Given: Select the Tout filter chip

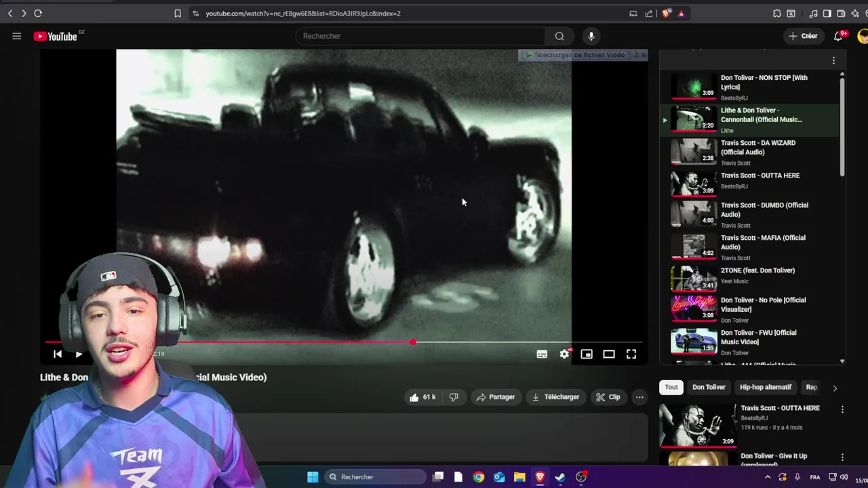Looking at the screenshot, I should [671, 387].
